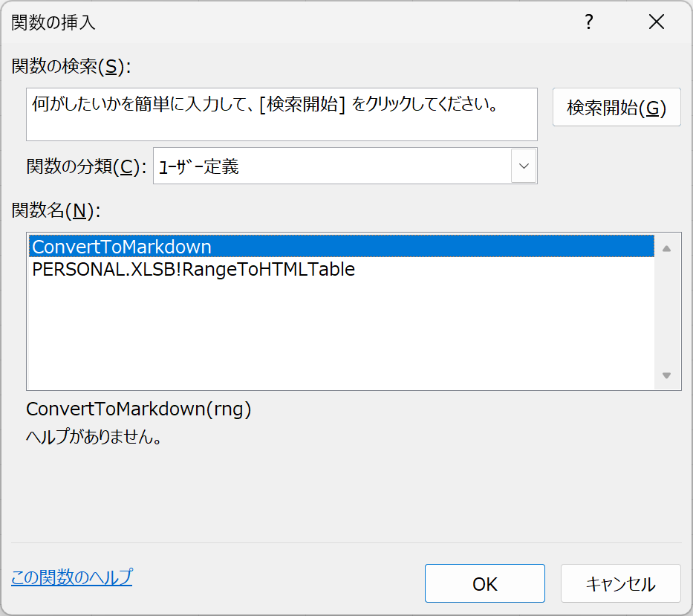Select PERSONAL.XLSB!RangeToHTMLTable function entry

tap(194, 269)
